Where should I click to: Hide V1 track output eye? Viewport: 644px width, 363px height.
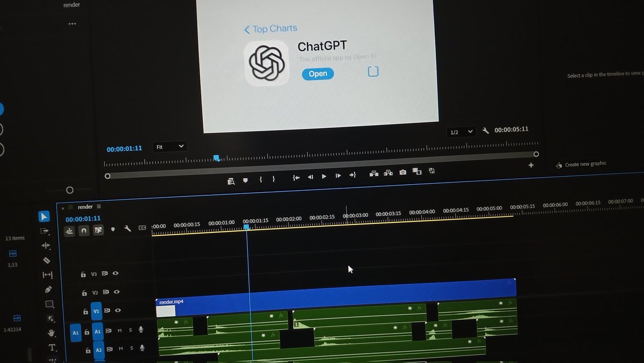[118, 310]
